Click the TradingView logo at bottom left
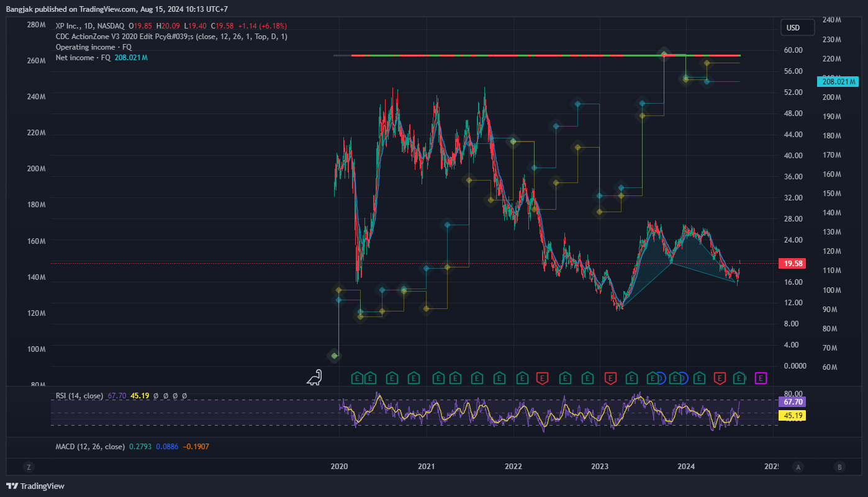 tap(35, 486)
